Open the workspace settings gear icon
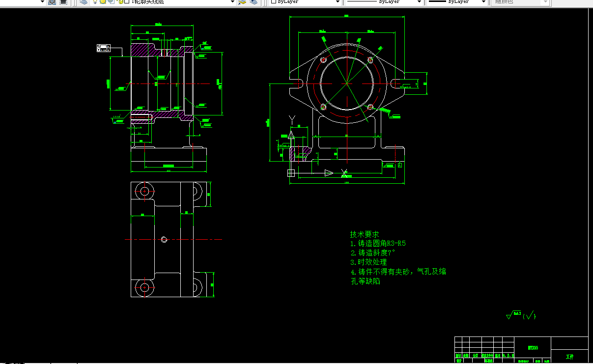 click(52, 2)
